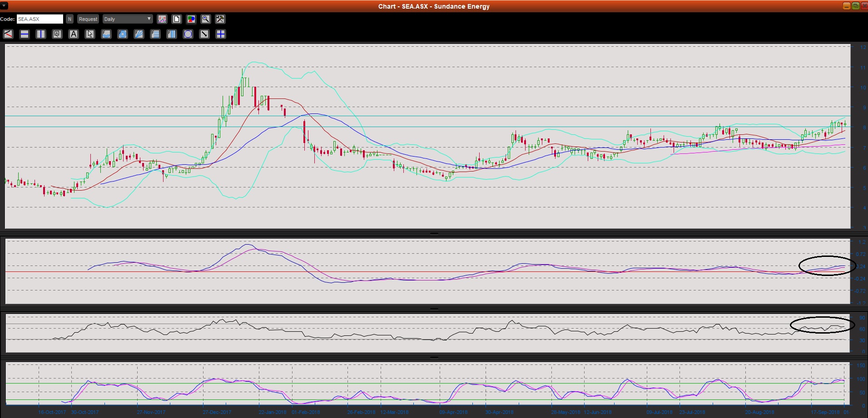Click the 09-Apr-2018 date label
Image resolution: width=868 pixels, height=418 pixels.
click(x=453, y=412)
